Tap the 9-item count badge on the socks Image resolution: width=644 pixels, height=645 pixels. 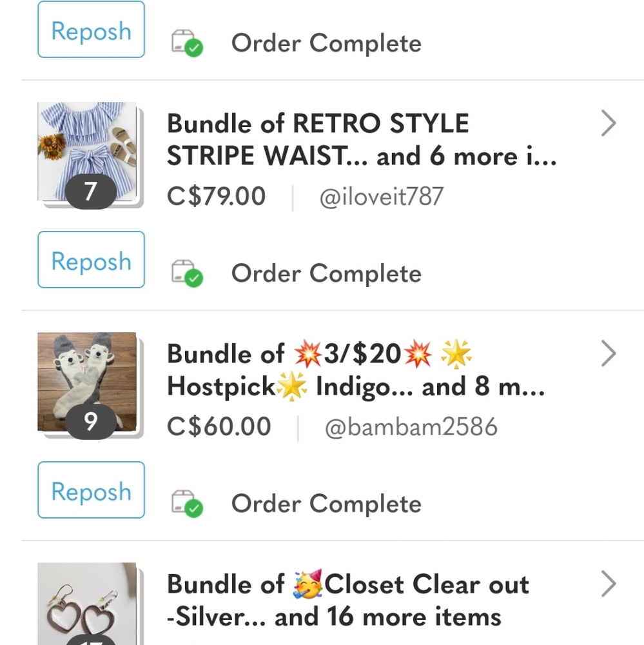(x=90, y=422)
